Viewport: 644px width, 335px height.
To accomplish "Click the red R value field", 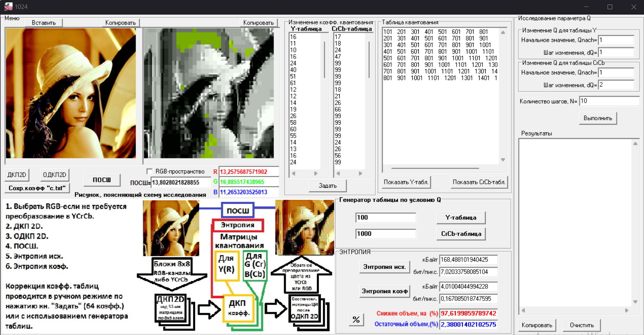I will [x=249, y=172].
